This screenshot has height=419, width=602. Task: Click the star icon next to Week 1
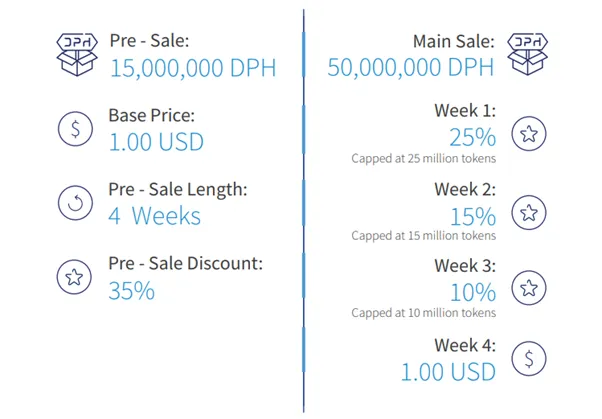tap(529, 134)
